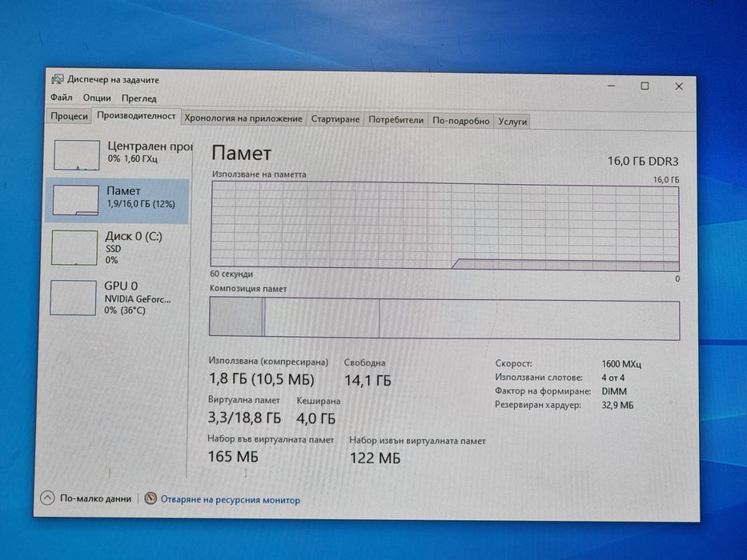Screen dimensions: 747x560
Task: Click the 16,0 ГБ DDR3 label
Action: click(x=643, y=162)
